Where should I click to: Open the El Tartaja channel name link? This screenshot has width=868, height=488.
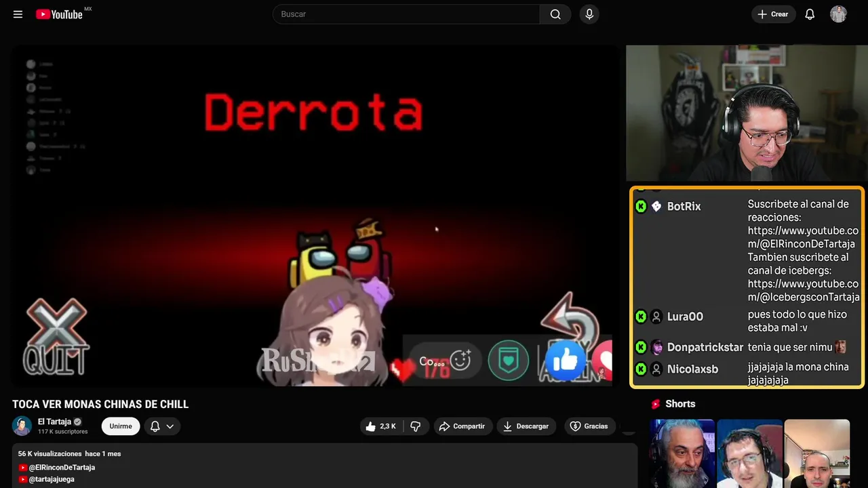tap(54, 422)
